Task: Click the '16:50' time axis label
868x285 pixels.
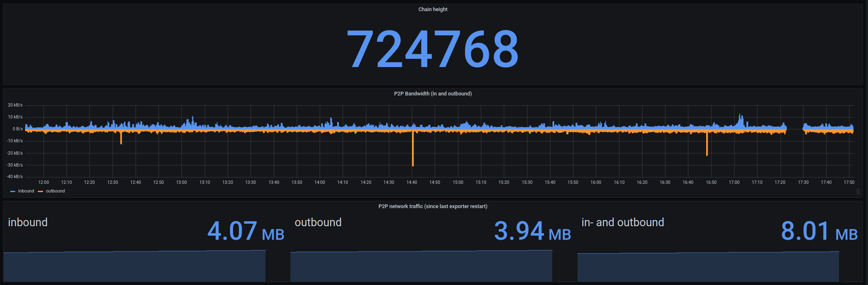Action: (711, 183)
